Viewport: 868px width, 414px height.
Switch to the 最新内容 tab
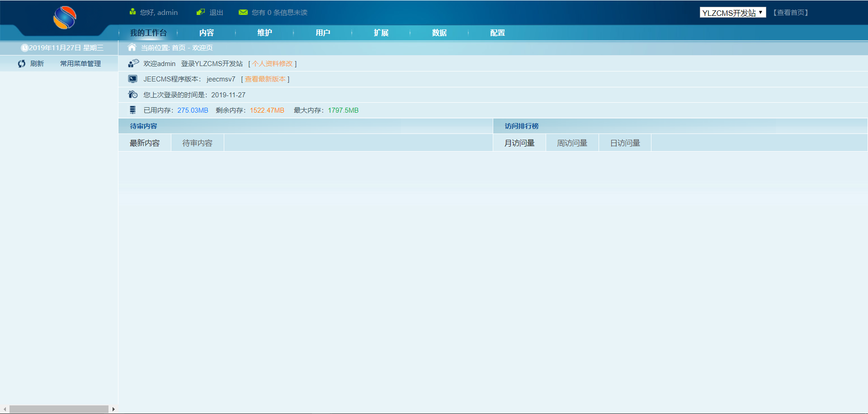point(145,143)
